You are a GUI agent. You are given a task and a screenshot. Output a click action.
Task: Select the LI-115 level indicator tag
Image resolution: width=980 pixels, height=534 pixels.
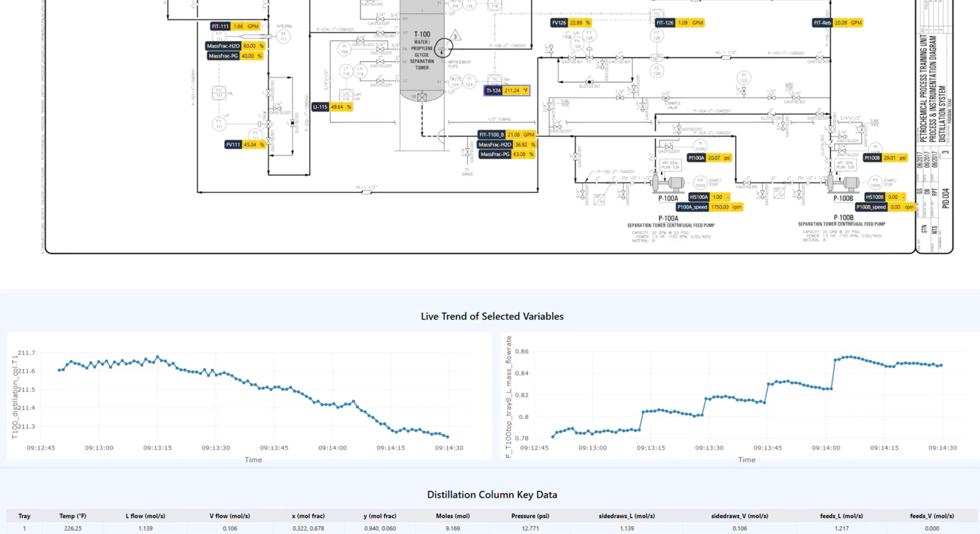point(332,107)
